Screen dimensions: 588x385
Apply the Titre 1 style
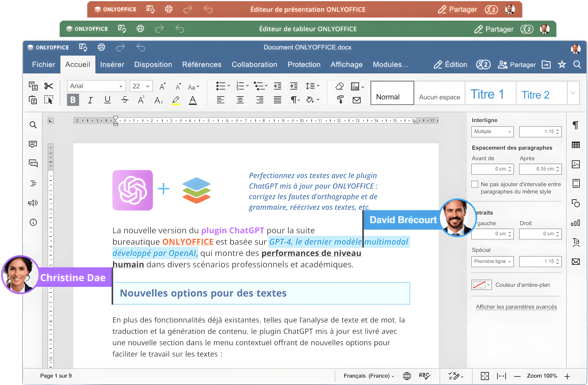point(490,93)
